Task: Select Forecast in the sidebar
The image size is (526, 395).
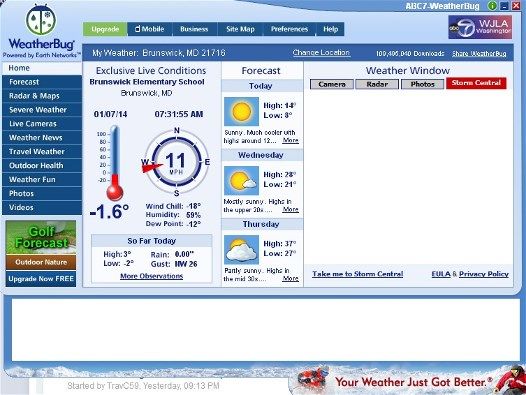Action: [x=42, y=82]
